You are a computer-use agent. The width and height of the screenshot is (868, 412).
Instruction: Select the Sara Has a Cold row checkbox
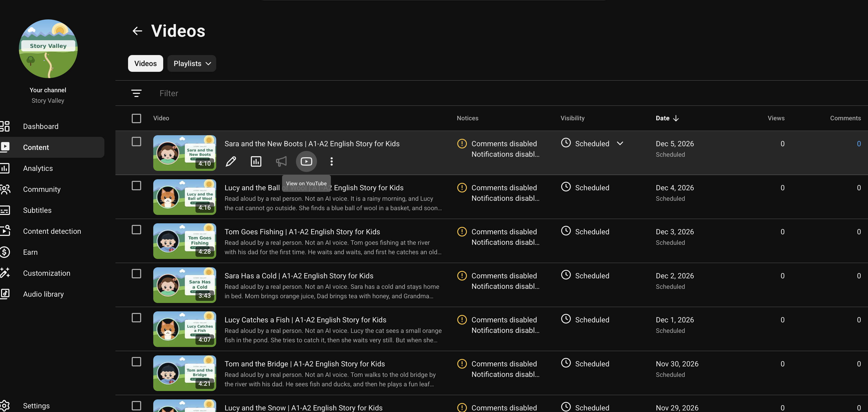(x=136, y=274)
